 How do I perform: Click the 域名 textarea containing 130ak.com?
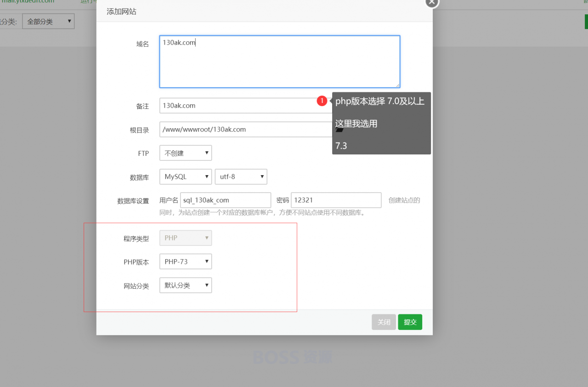[x=280, y=62]
